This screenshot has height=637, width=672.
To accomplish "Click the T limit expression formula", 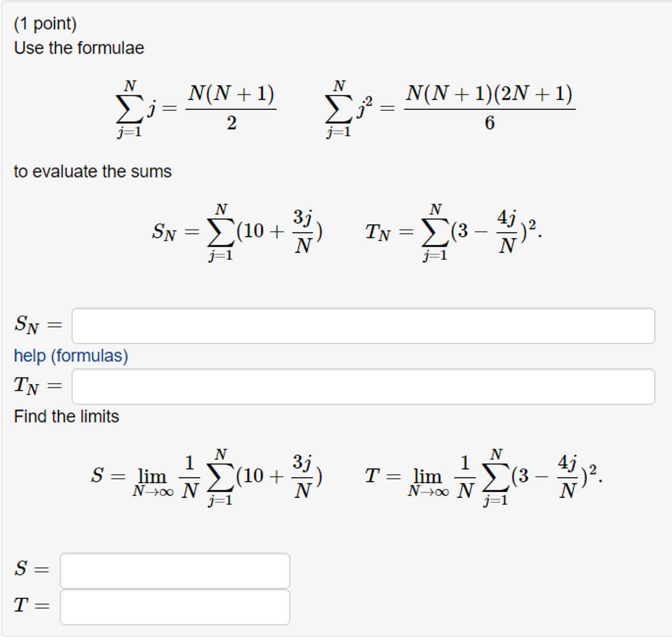I will (483, 477).
